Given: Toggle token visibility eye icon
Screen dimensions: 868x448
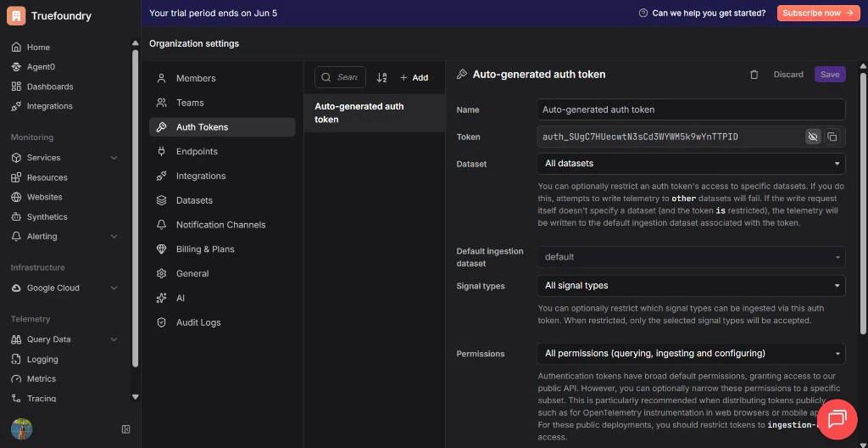Looking at the screenshot, I should [813, 137].
